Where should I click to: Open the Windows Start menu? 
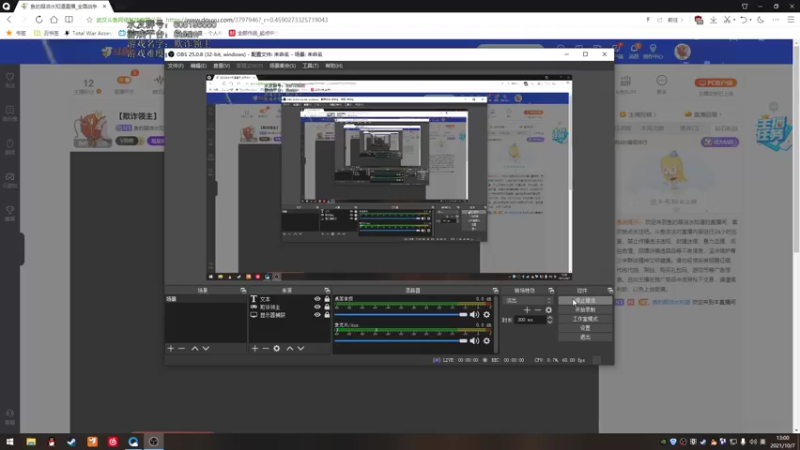coord(10,442)
